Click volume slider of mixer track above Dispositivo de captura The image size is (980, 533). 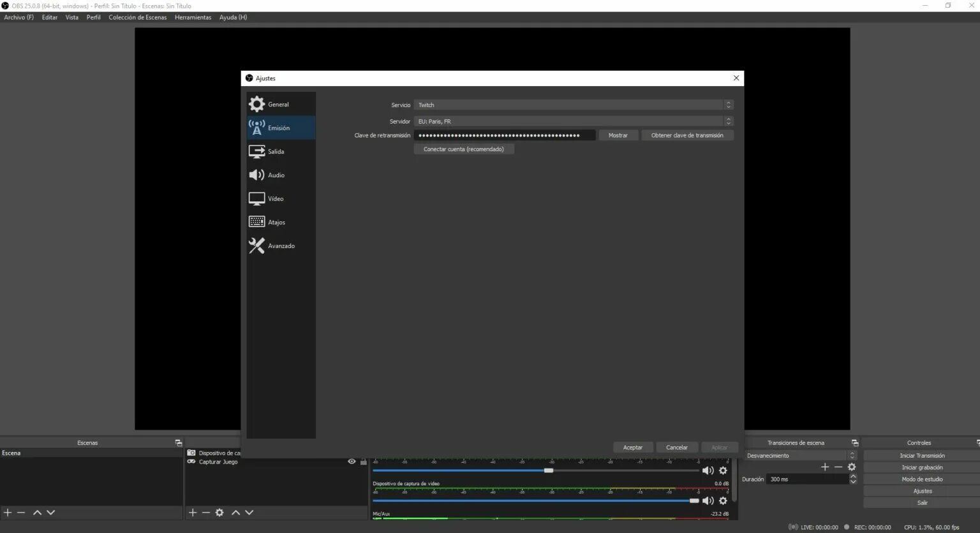tap(536, 471)
